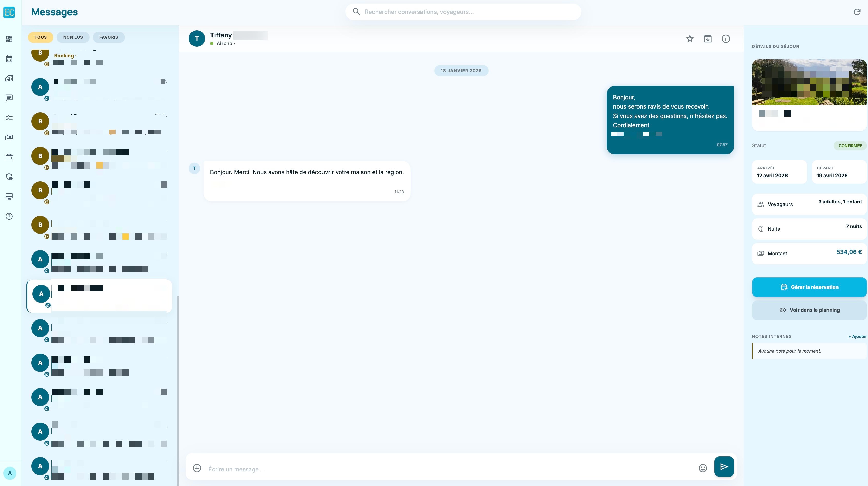Open the finance bank icon
The image size is (868, 486).
[9, 157]
